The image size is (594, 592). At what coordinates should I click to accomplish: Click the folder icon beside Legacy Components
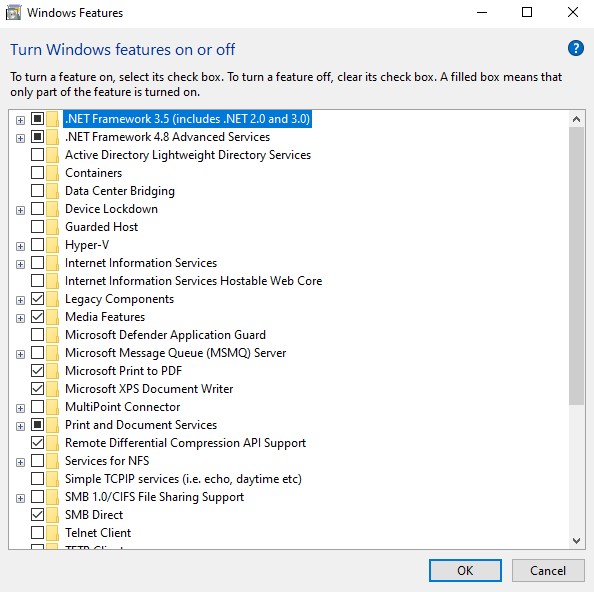(x=53, y=299)
